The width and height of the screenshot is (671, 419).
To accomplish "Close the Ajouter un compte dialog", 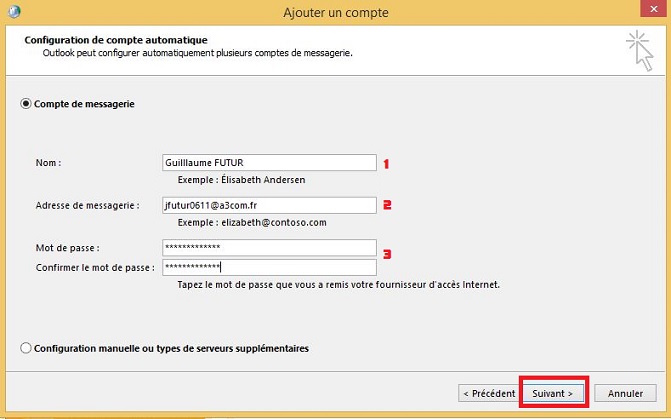I will point(653,9).
